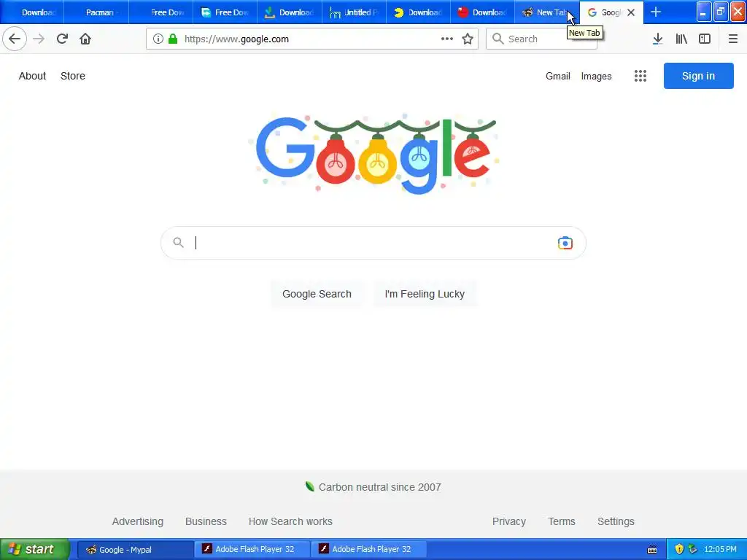The width and height of the screenshot is (747, 560).
Task: Select Google - Mypal taskbar button
Action: [135, 550]
